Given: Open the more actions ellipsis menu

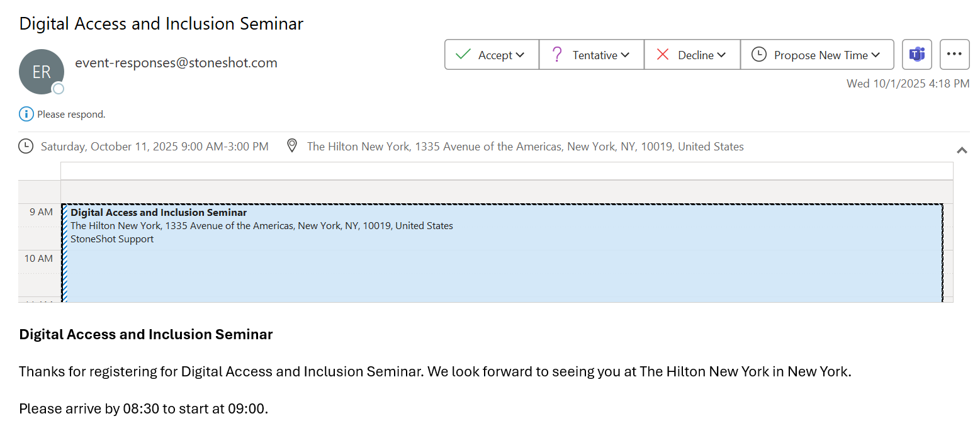Looking at the screenshot, I should [x=954, y=55].
